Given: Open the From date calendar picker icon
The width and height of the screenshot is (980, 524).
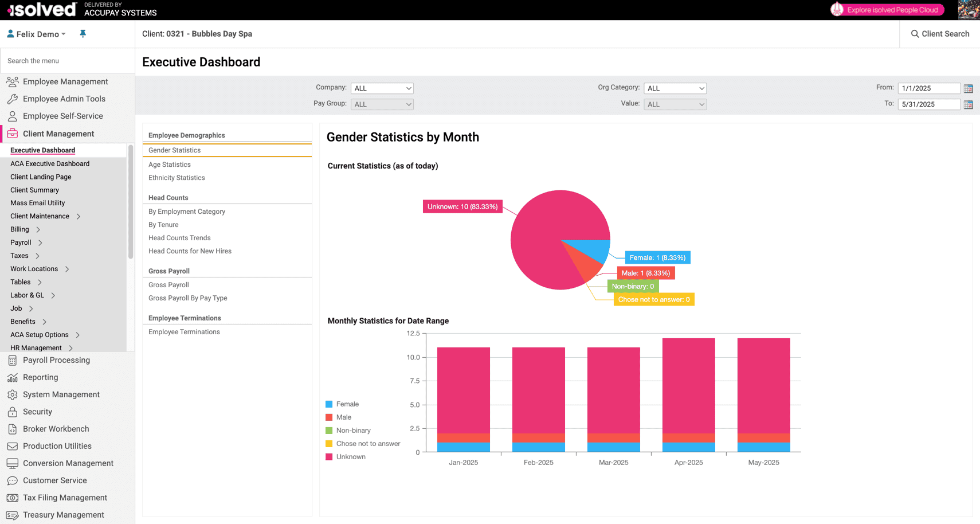Looking at the screenshot, I should pos(968,88).
